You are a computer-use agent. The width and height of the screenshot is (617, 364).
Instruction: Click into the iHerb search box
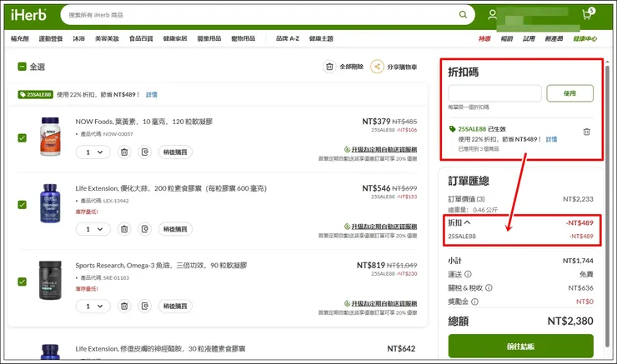(259, 15)
